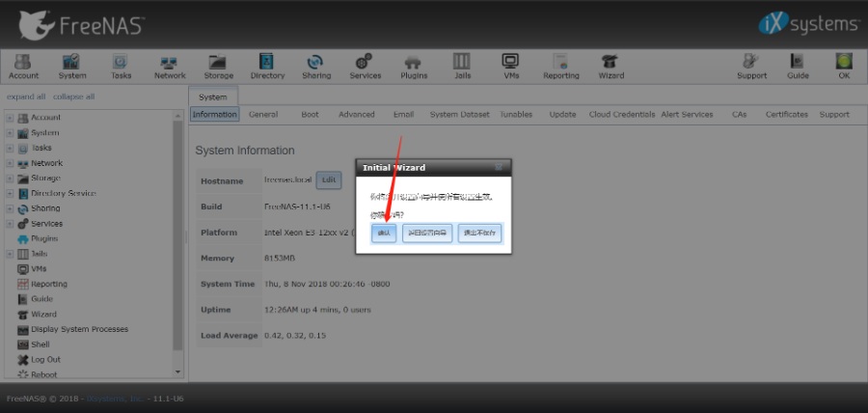Switch to the CAs tab
The height and width of the screenshot is (413, 868).
pos(739,114)
